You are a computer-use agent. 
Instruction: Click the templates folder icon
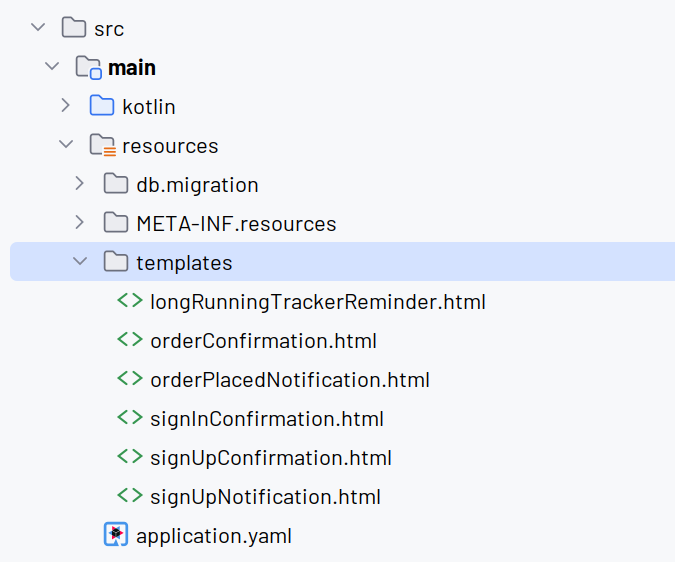point(116,261)
